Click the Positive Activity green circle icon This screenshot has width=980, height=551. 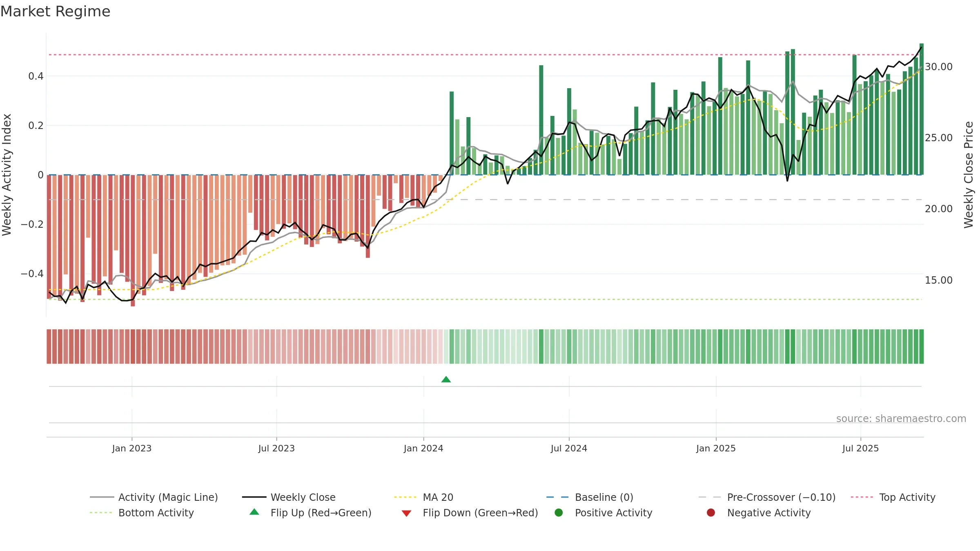coord(559,513)
